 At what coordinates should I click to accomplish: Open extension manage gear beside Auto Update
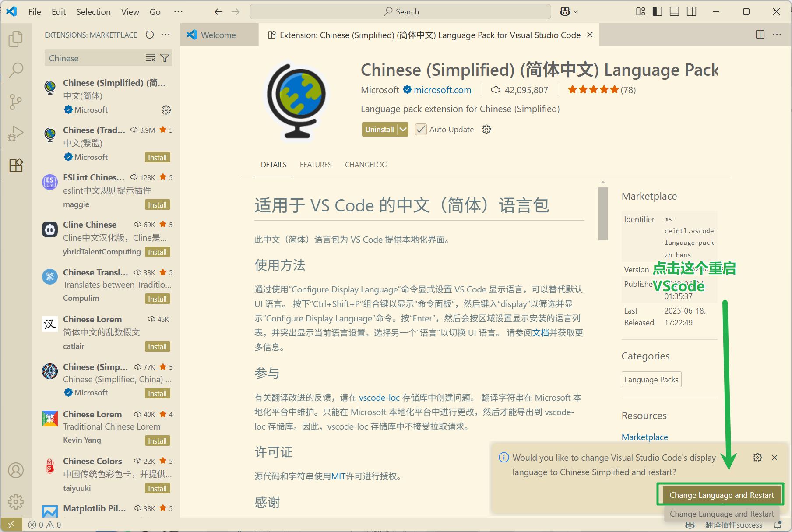pyautogui.click(x=486, y=130)
